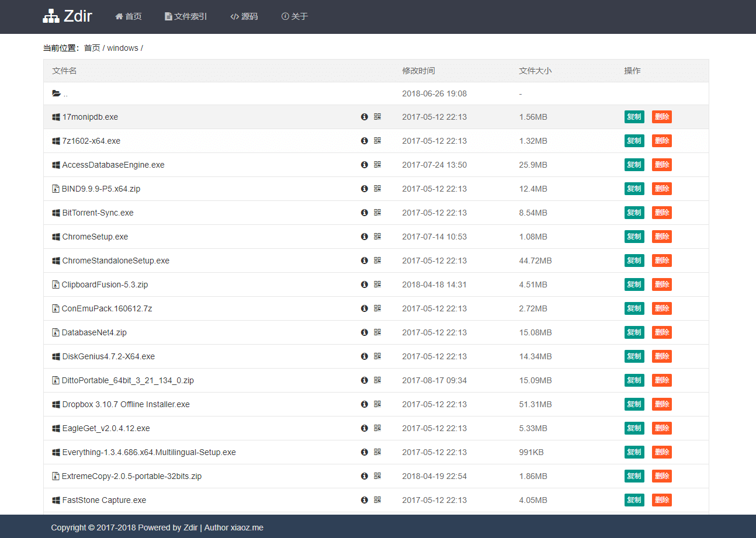Open info icon for ChromeSetup.exe
The height and width of the screenshot is (538, 756).
tap(365, 237)
